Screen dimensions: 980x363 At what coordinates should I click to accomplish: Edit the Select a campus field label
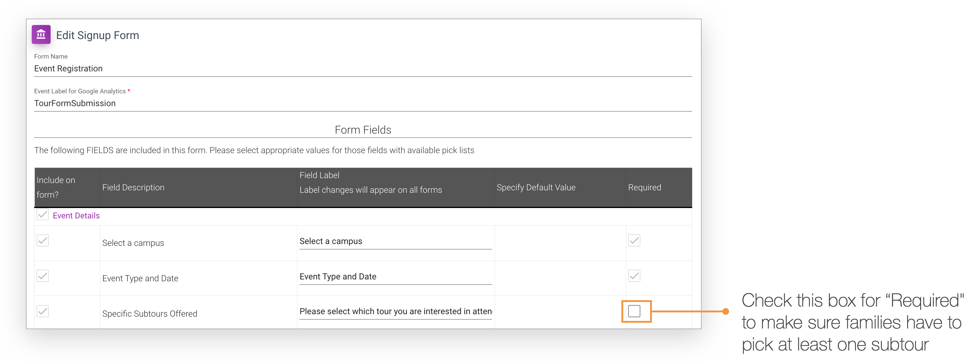pyautogui.click(x=396, y=241)
